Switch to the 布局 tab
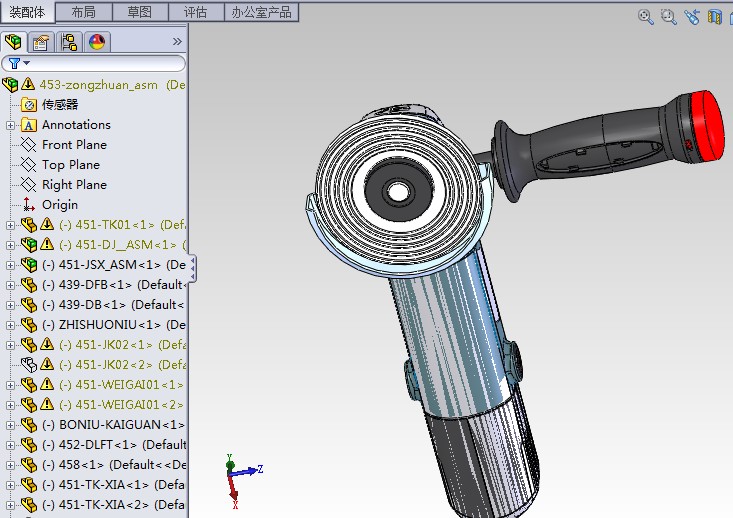 click(84, 12)
